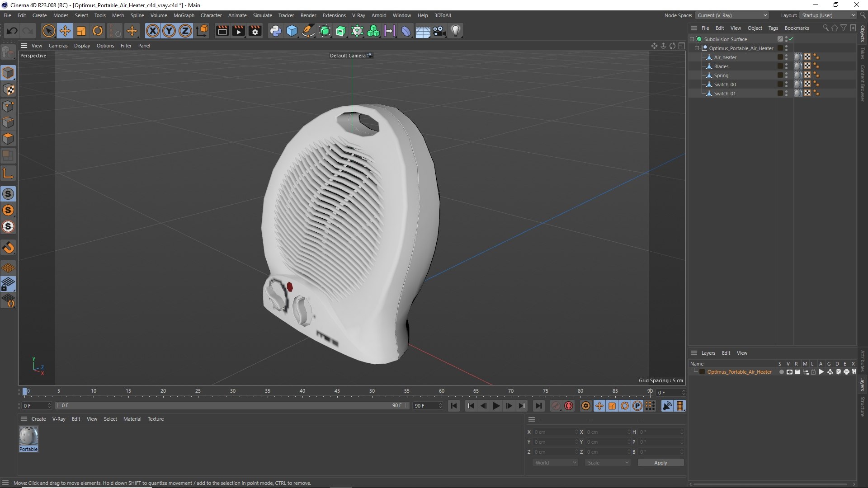Click frame 45 on timeline ruler
Viewport: 868px width, 488px height.
coord(337,391)
